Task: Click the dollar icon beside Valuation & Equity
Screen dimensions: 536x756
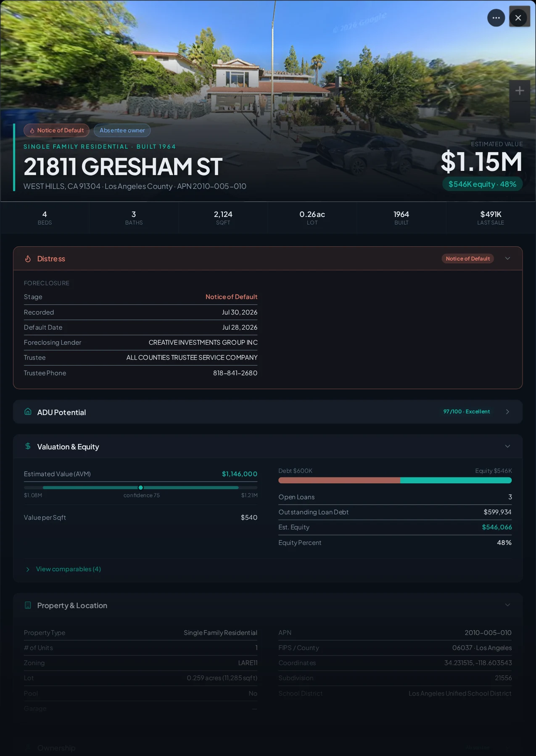Action: pyautogui.click(x=28, y=446)
